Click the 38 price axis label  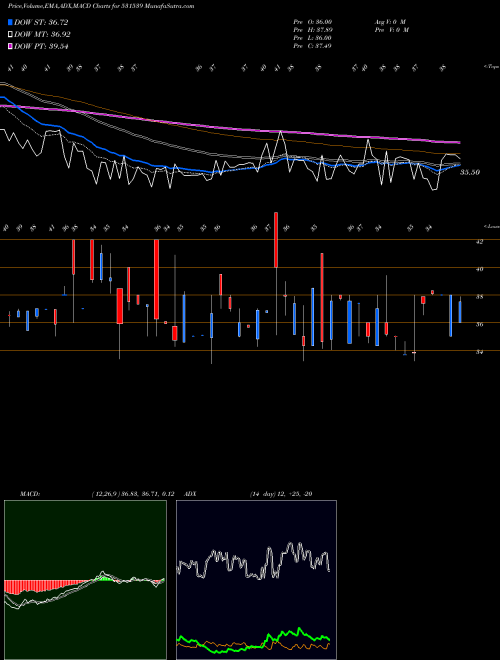(479, 297)
